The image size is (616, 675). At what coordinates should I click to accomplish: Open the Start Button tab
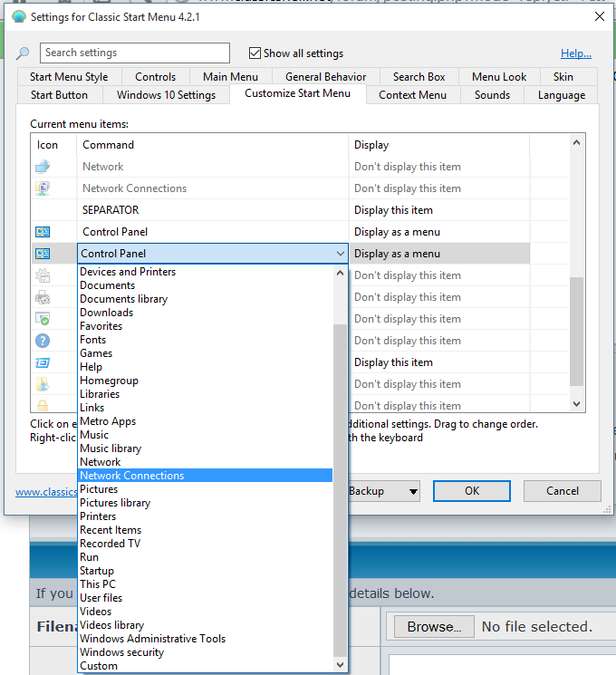click(59, 95)
